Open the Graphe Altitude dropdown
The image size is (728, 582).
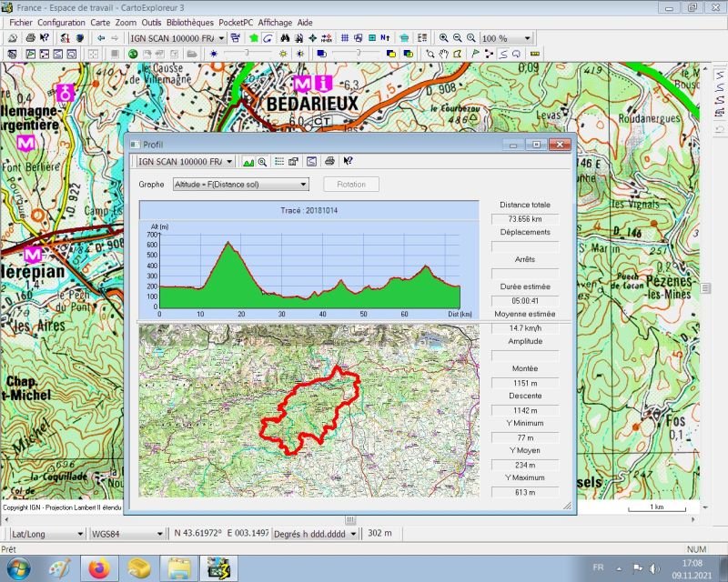(x=240, y=185)
